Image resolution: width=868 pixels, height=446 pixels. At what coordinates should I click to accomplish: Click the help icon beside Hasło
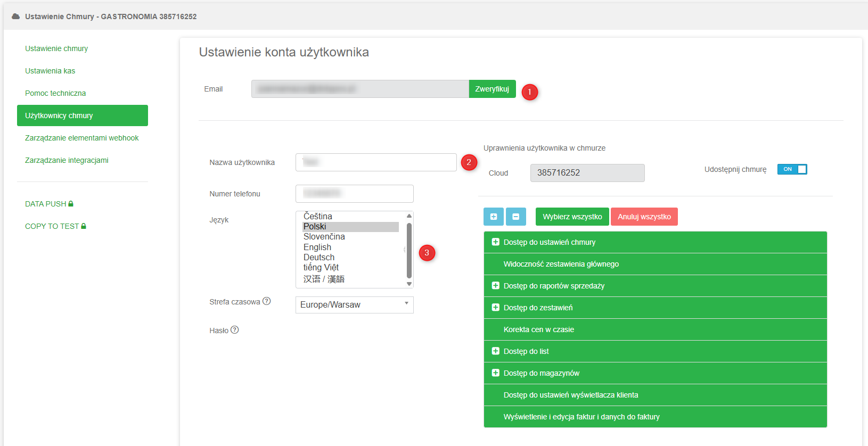234,330
